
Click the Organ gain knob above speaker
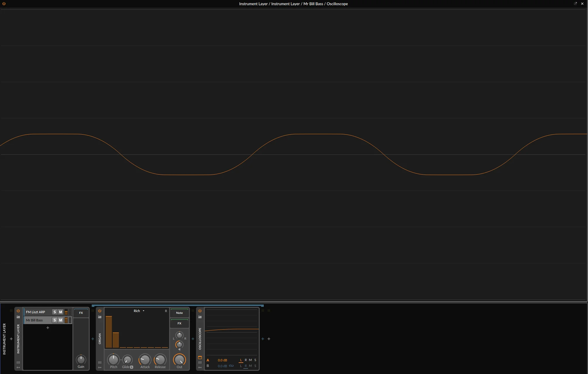click(x=179, y=345)
